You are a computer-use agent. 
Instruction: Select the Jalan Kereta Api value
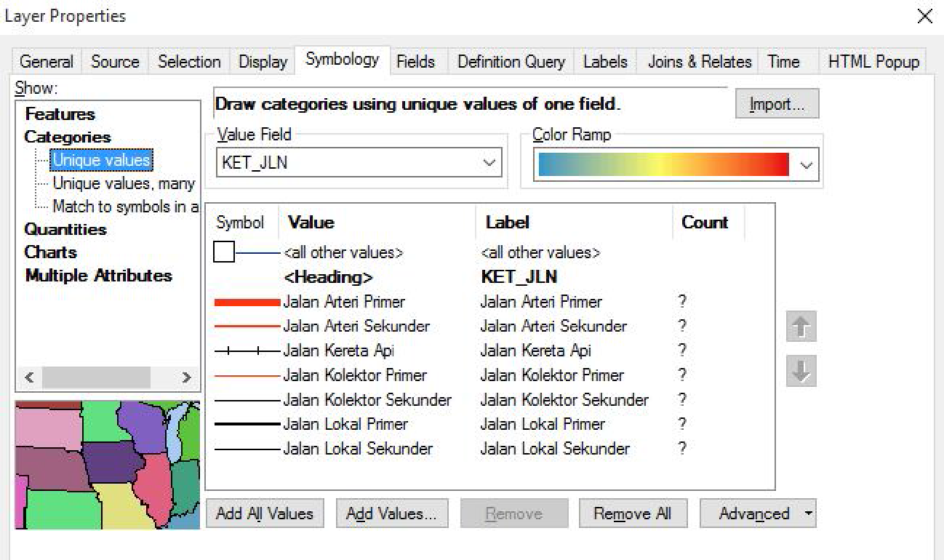(339, 351)
